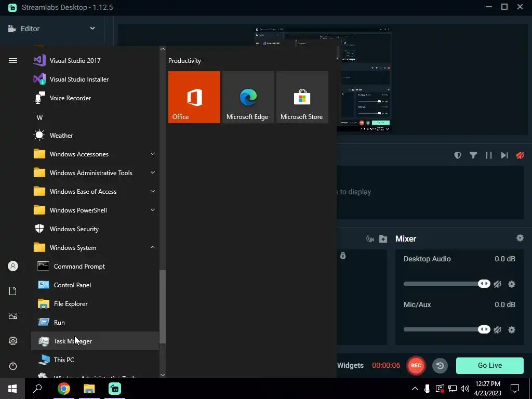Open the Widgets link
Screen dimensions: 532x399
coord(350,365)
